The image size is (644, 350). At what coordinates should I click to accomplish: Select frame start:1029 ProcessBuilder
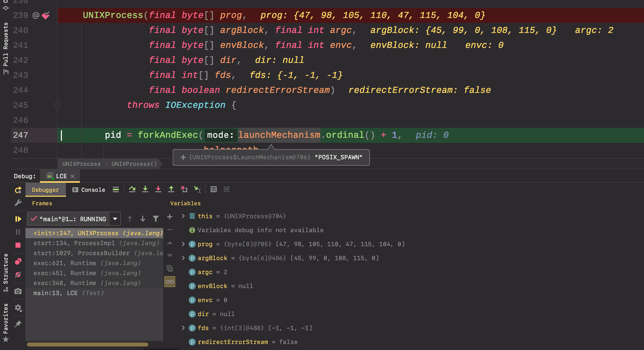click(x=94, y=253)
